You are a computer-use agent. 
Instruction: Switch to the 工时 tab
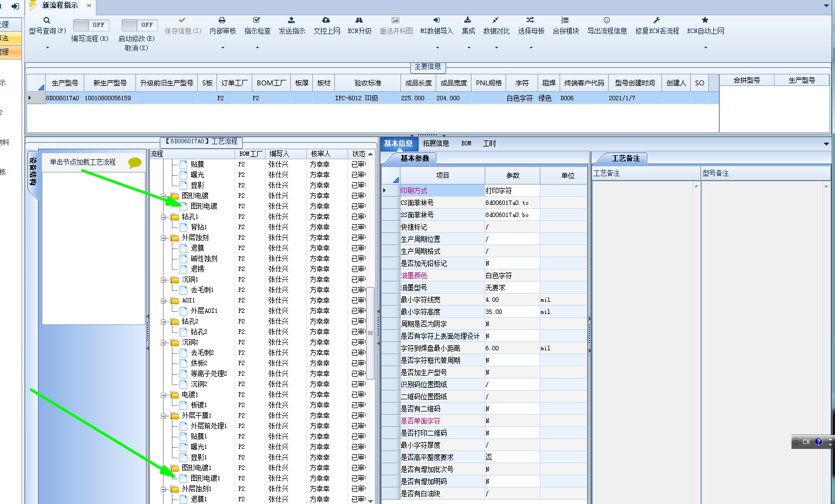click(x=489, y=143)
